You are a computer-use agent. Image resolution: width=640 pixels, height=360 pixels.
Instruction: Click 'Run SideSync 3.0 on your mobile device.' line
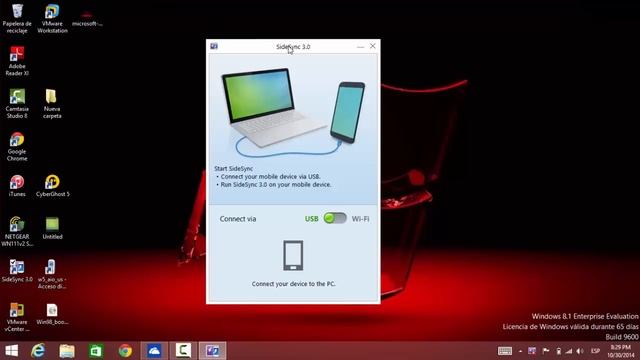click(276, 184)
